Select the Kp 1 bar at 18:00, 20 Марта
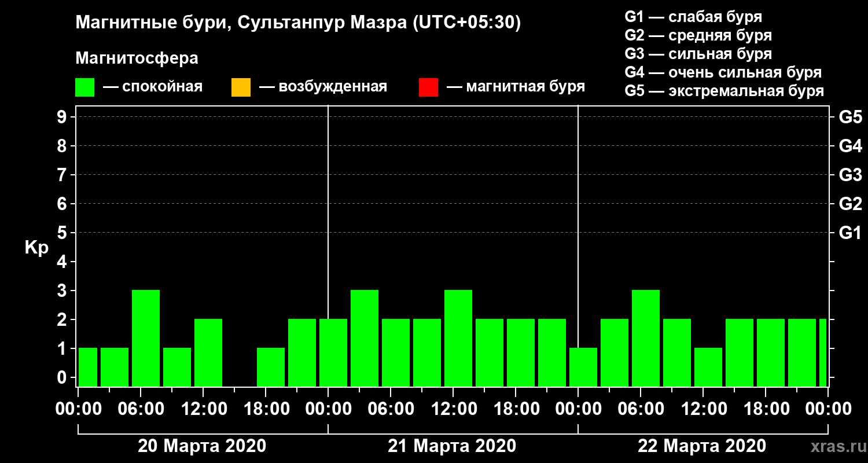 (271, 367)
